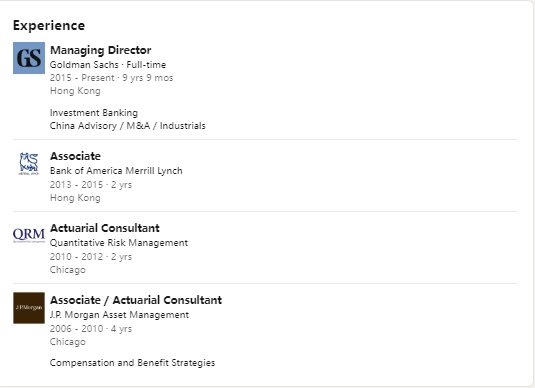Image resolution: width=535 pixels, height=388 pixels.
Task: Click the J.P. Morgan Asset Management company name
Action: (x=119, y=315)
